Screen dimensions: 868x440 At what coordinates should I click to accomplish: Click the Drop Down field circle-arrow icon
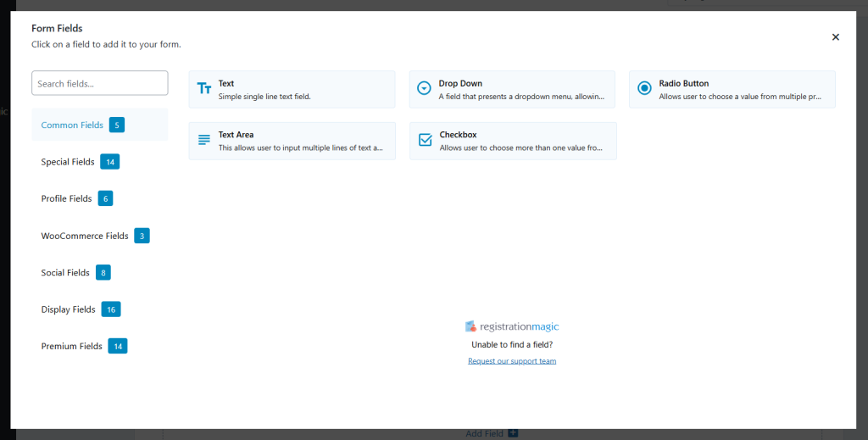[x=425, y=89]
